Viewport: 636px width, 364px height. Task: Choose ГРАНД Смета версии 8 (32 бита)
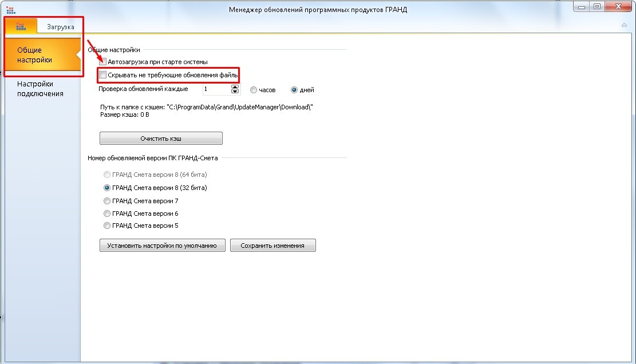tap(107, 188)
